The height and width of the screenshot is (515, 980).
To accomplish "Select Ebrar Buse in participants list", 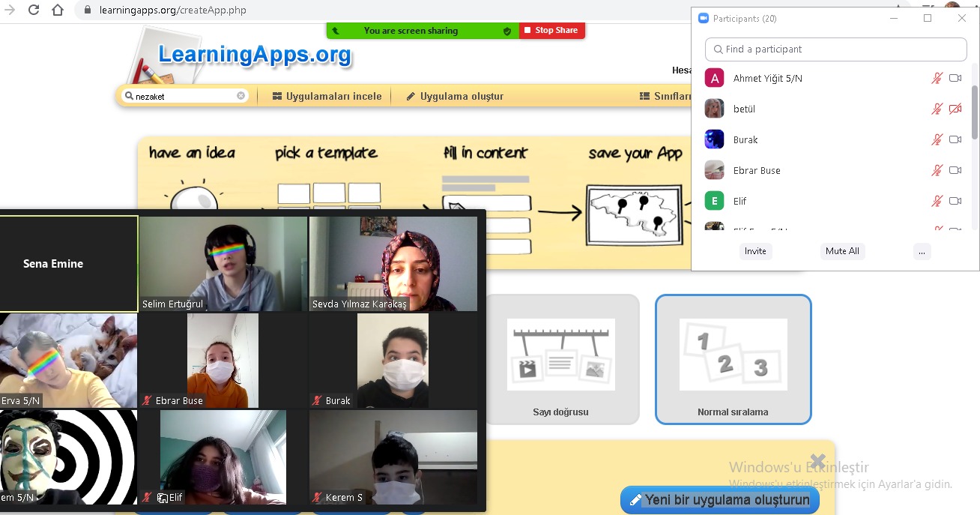I will 835,170.
